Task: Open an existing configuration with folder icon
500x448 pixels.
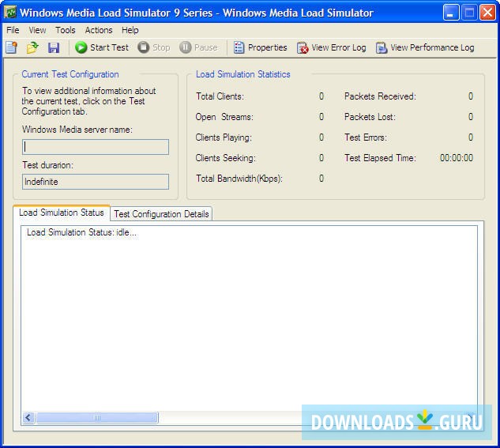Action: [x=32, y=48]
